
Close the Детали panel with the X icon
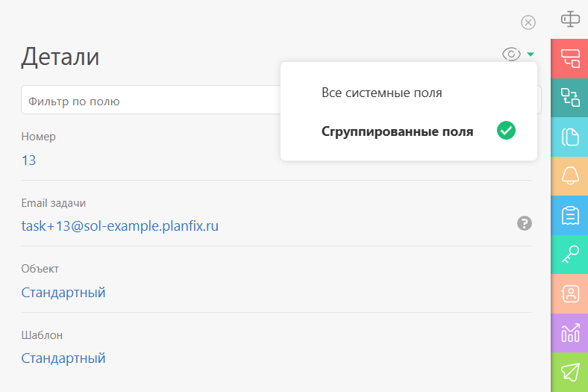click(528, 22)
